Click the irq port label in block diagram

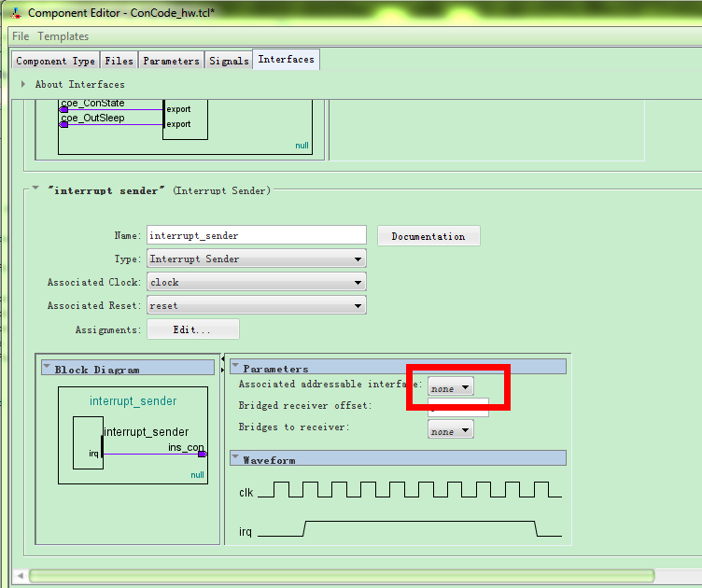93,454
